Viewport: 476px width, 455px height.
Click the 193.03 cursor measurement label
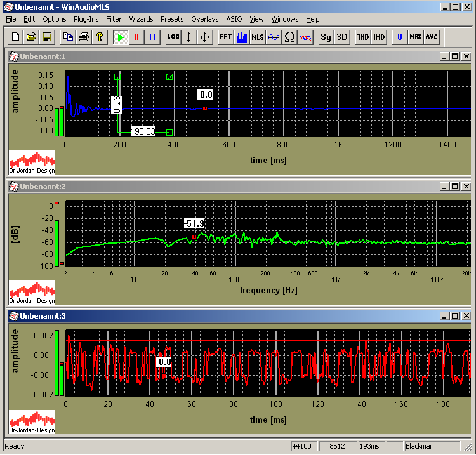point(143,132)
